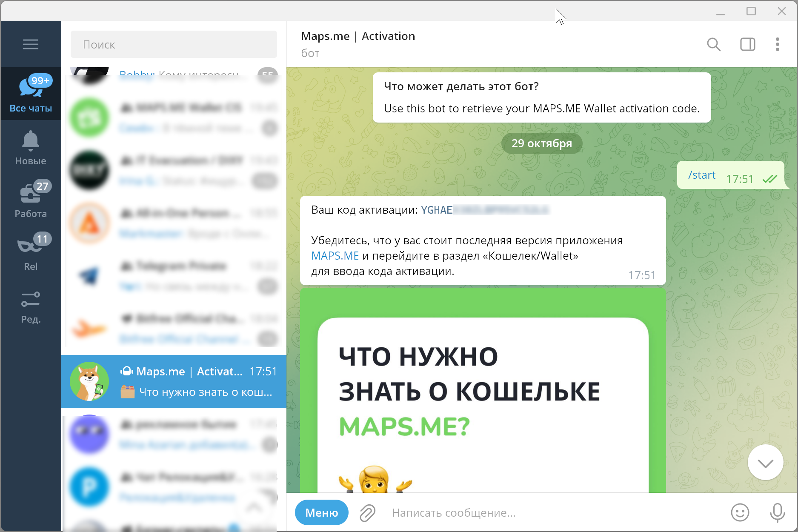Jump to bottom with the down-arrow button
The image size is (798, 532).
(766, 463)
